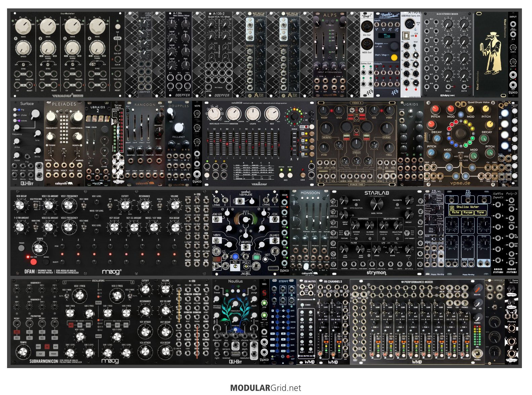Image resolution: width=532 pixels, height=395 pixels.
Task: Click the MIDI Out socket on Pexp-1
Action: coord(367,44)
